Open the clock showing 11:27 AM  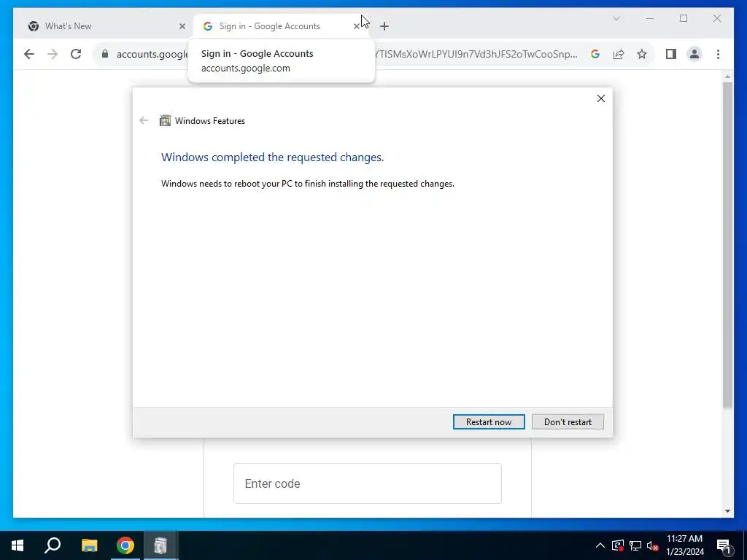coord(684,545)
